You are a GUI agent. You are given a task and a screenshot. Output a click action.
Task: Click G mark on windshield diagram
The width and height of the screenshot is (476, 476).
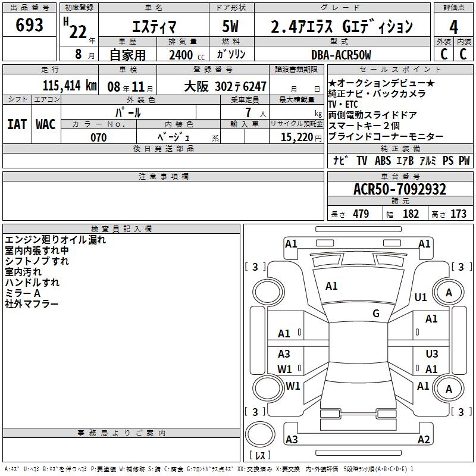click(x=376, y=314)
